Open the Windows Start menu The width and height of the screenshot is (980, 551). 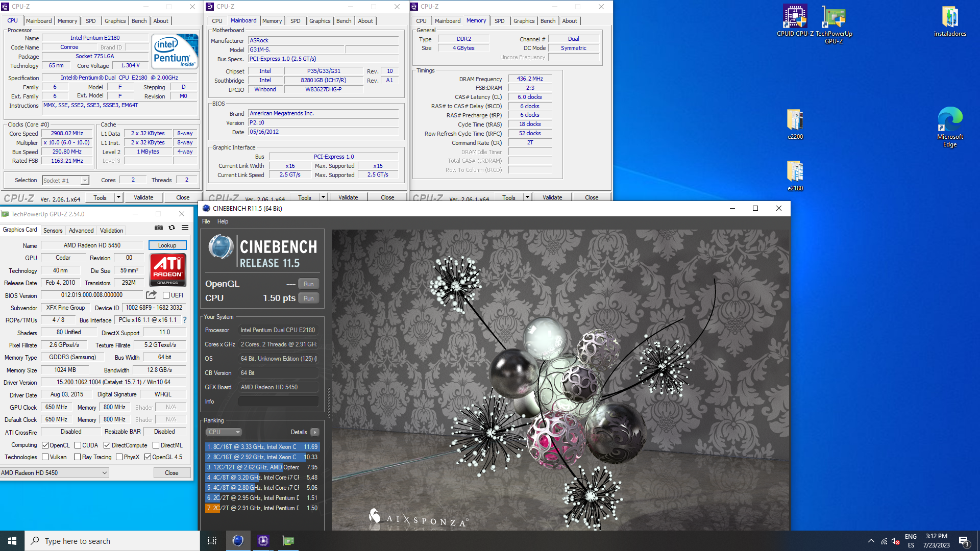(12, 541)
